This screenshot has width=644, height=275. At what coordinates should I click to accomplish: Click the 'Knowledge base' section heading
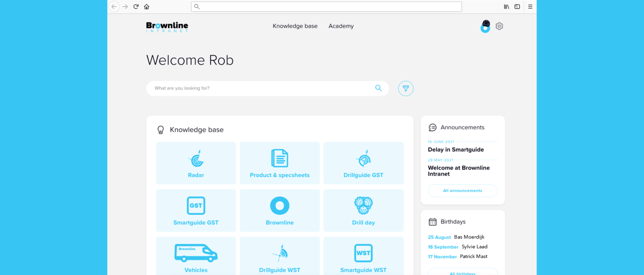197,130
